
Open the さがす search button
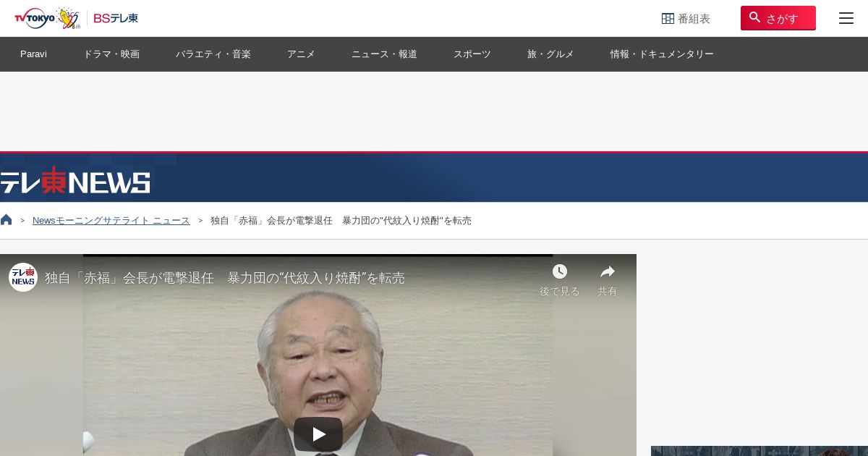(778, 18)
